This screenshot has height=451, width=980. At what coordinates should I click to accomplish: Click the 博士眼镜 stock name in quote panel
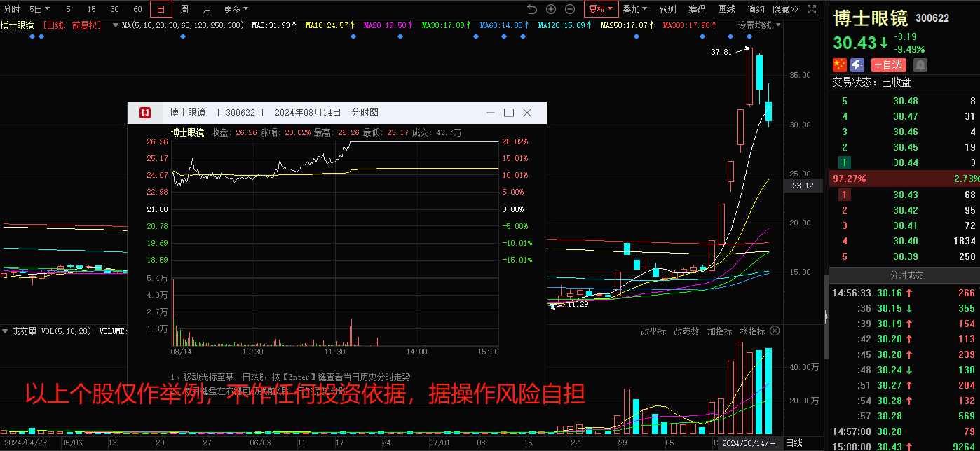coord(870,18)
